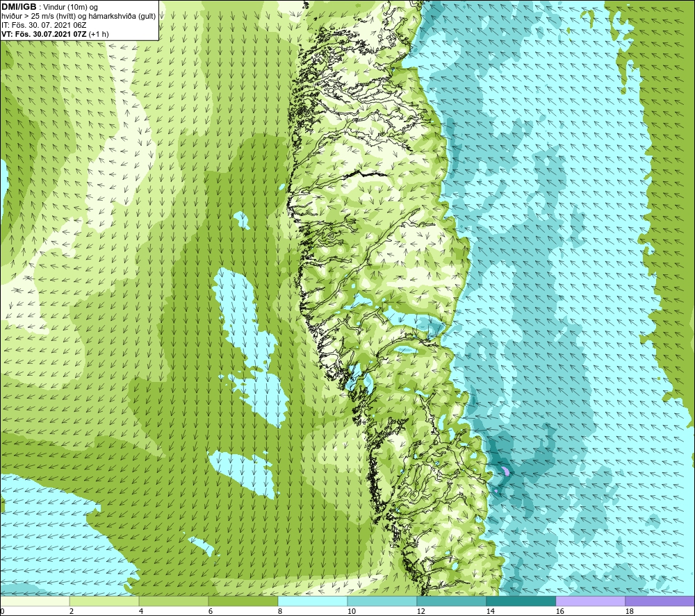Click the 16-18 m/s lavender legend swatch

[590, 601]
